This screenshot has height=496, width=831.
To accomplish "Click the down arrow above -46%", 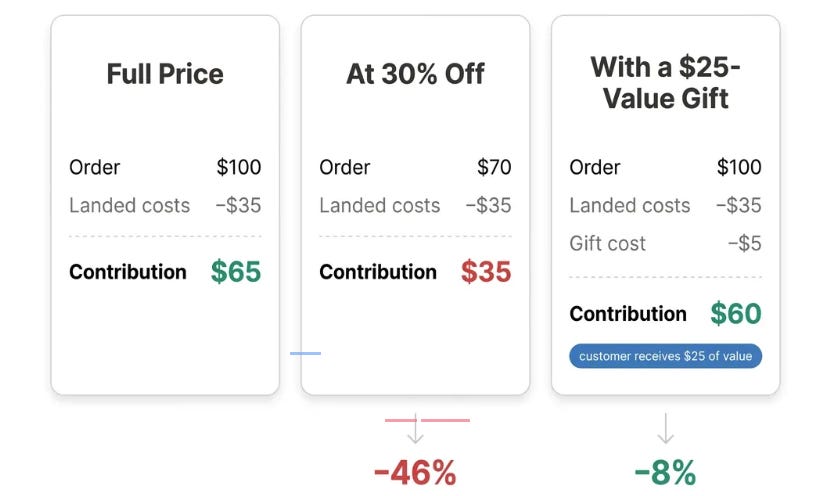I will point(416,428).
